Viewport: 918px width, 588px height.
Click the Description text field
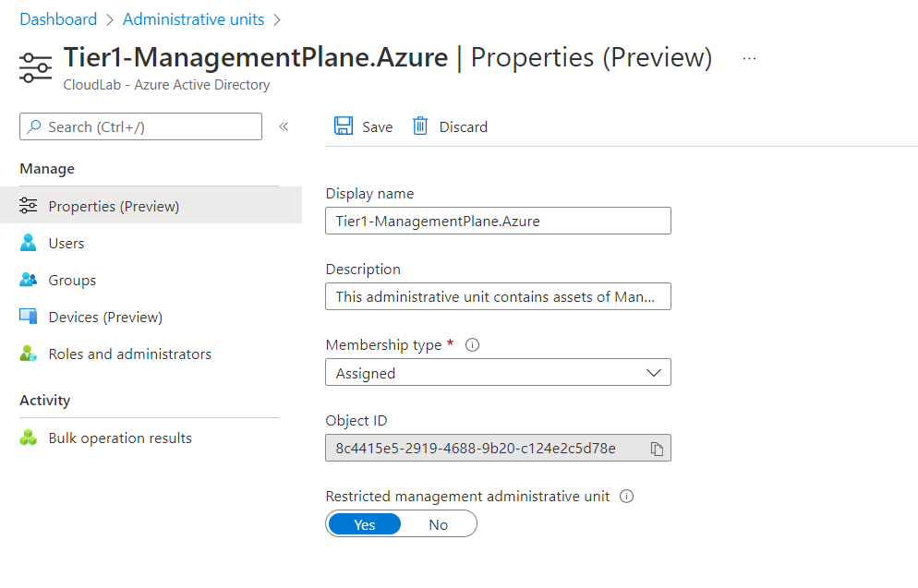pos(498,296)
